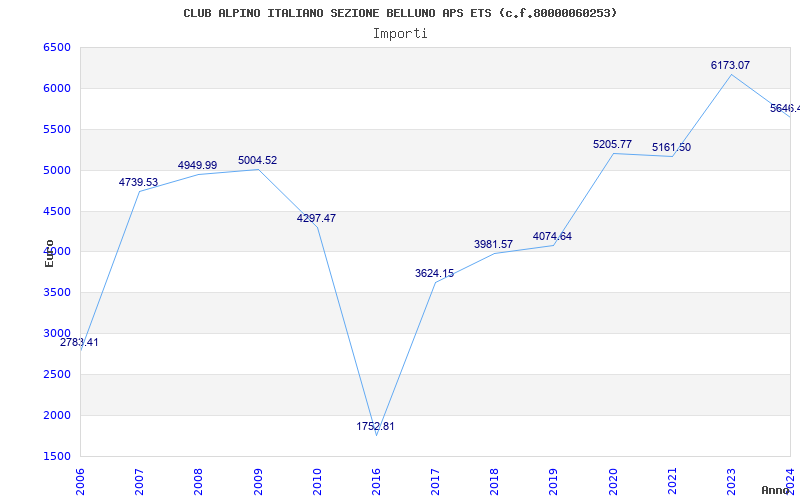This screenshot has width=800, height=500.
Task: Click the y-axis value 4500
Action: pyautogui.click(x=57, y=211)
